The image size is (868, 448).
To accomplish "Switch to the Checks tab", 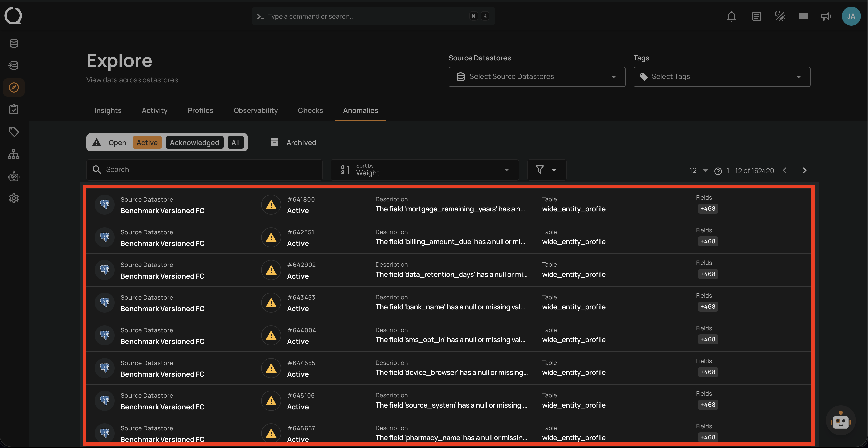I will 310,110.
